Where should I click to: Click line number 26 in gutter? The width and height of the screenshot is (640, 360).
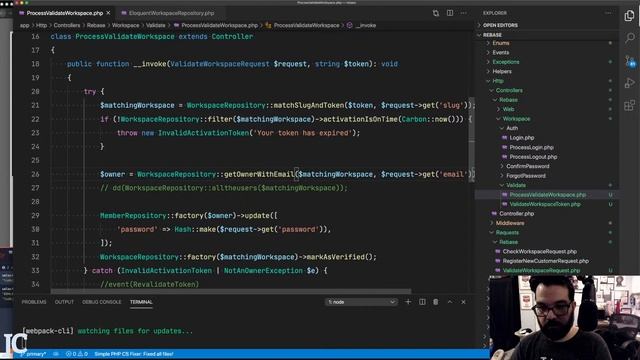tap(35, 174)
